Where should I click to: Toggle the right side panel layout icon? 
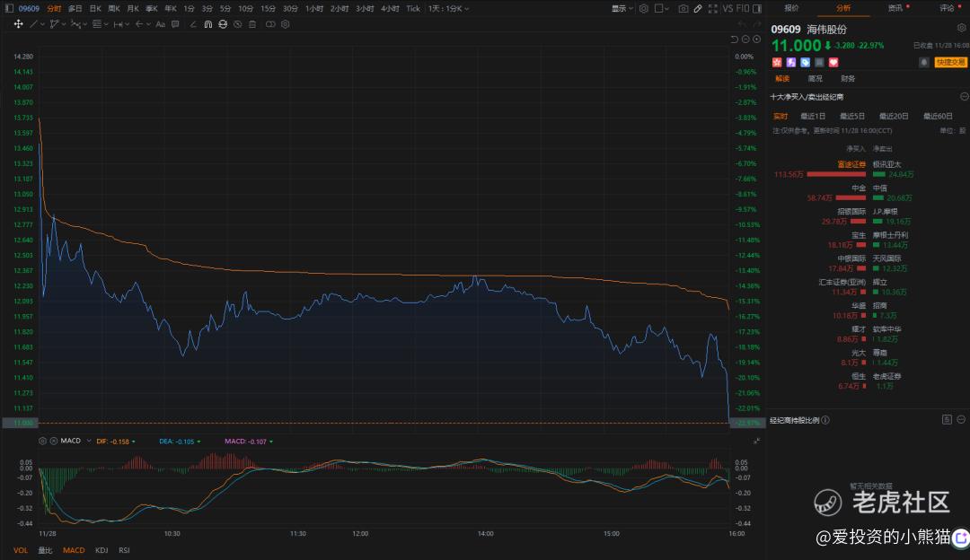[757, 9]
